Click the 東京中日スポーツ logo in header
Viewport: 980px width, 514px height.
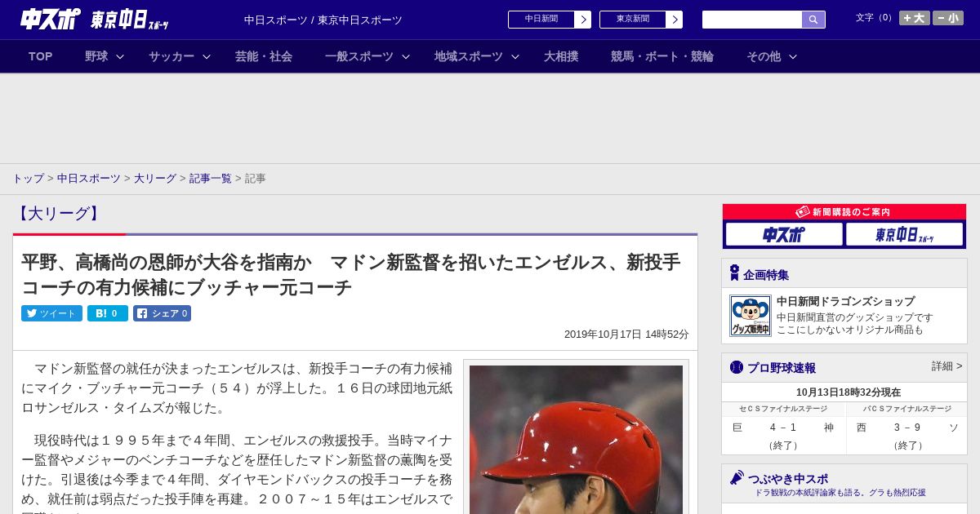tap(130, 20)
